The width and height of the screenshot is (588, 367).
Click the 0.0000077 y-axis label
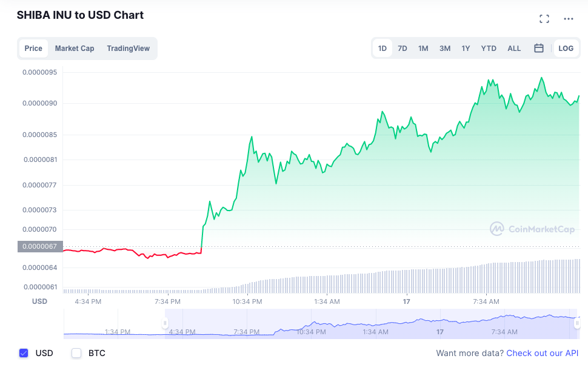[x=40, y=185]
